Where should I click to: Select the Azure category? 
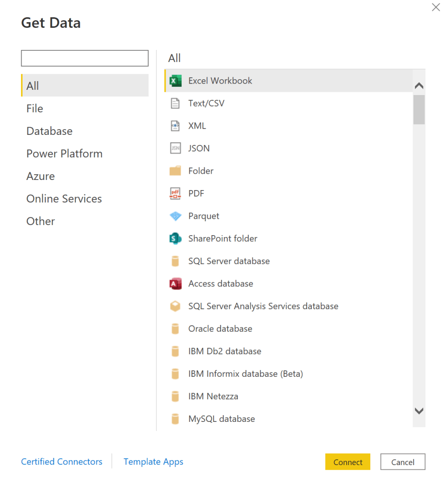click(41, 176)
